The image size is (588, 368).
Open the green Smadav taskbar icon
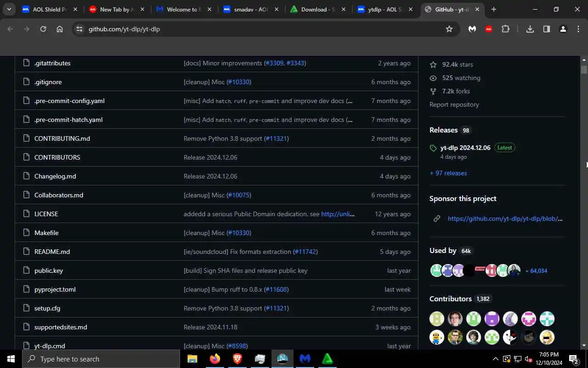[328, 359]
